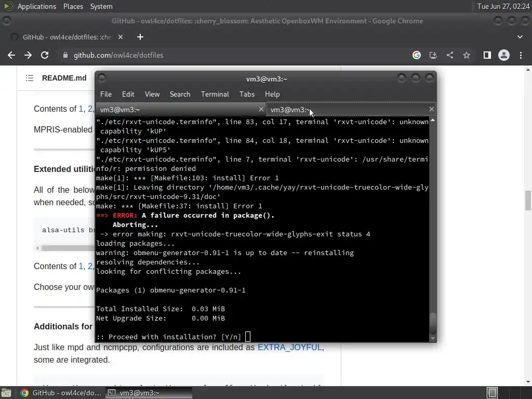This screenshot has width=532, height=399.
Task: Open the EXTRA_JOYFUL link
Action: click(290, 348)
